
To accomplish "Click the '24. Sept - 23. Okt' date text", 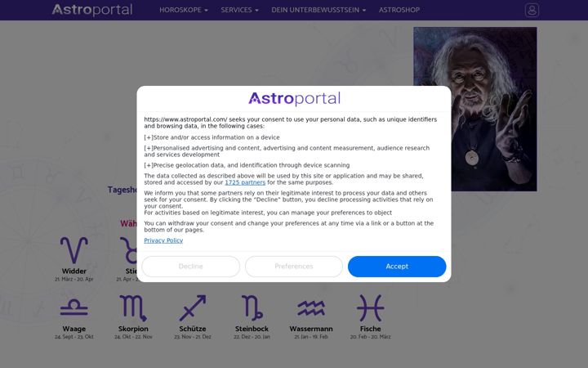I will 73,337.
